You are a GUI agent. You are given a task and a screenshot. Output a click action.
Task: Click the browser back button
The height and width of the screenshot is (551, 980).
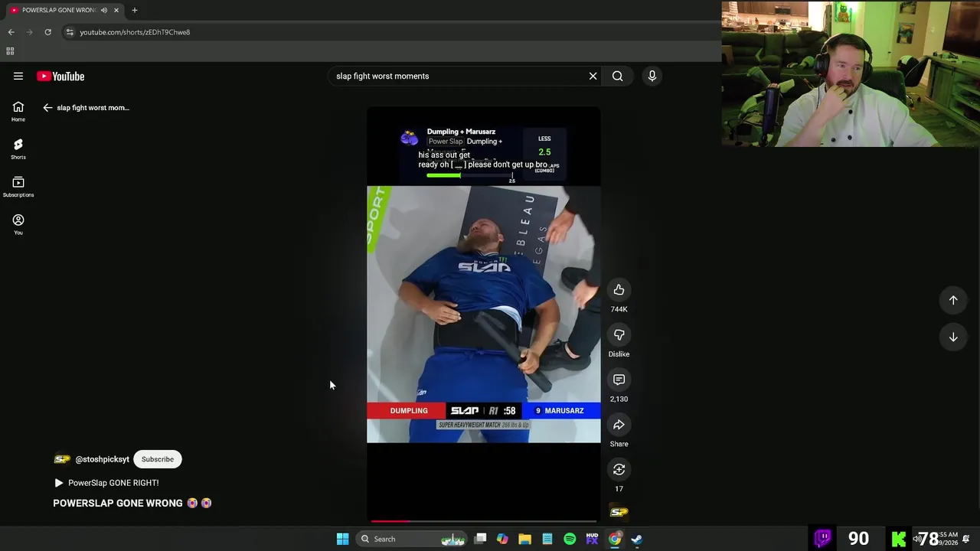[11, 32]
